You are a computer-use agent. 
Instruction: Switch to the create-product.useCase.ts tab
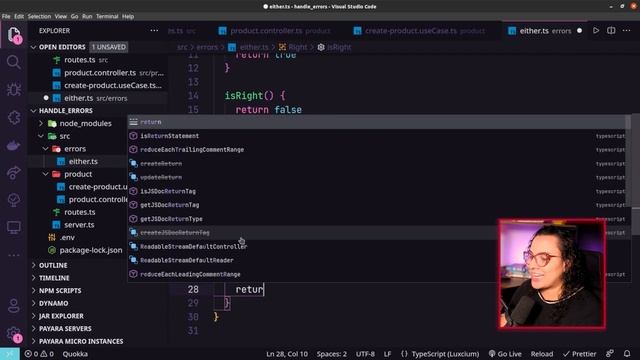(x=420, y=31)
